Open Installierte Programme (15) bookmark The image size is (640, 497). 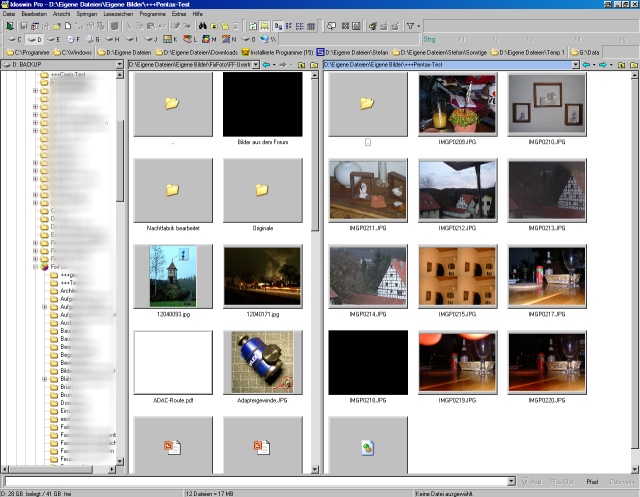pos(277,52)
